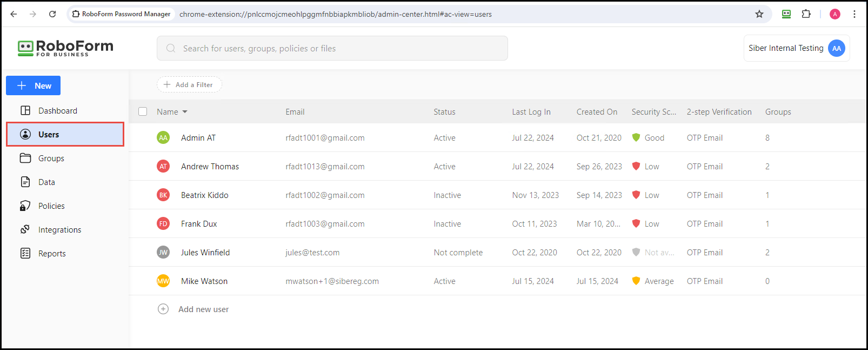Open the Chrome three-dot menu

pos(854,14)
